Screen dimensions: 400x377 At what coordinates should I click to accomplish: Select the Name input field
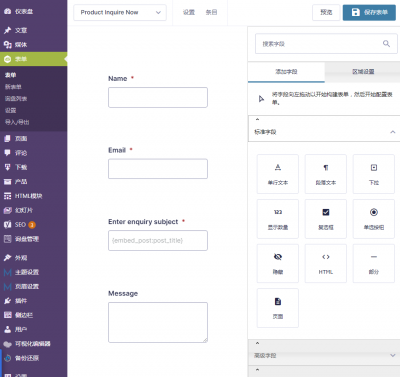pos(158,97)
